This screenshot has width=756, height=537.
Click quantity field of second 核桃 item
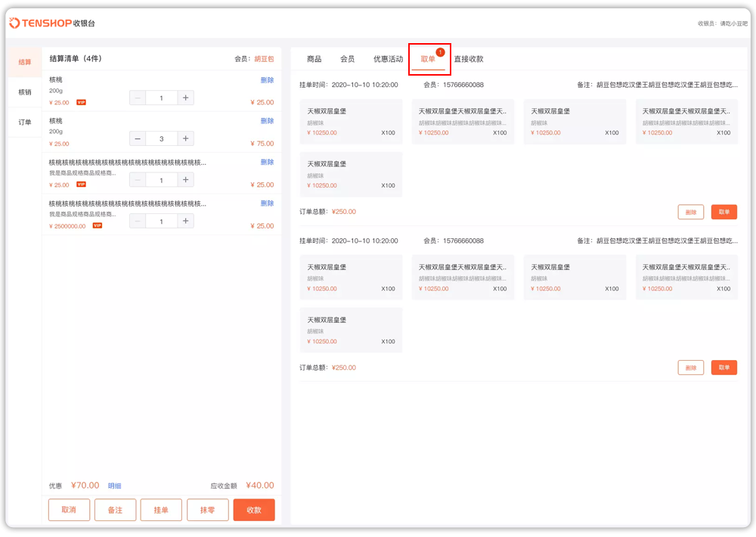tap(162, 139)
